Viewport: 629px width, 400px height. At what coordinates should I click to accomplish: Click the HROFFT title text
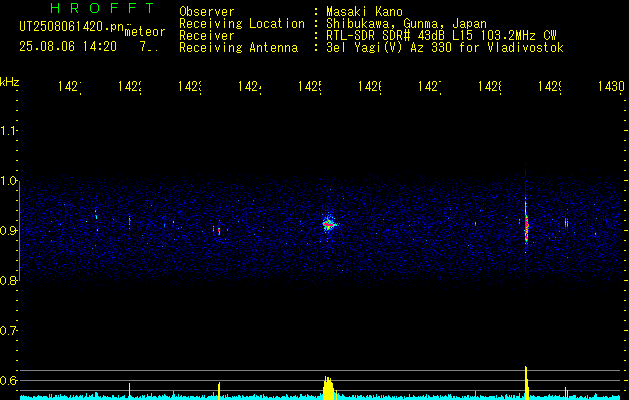(103, 8)
